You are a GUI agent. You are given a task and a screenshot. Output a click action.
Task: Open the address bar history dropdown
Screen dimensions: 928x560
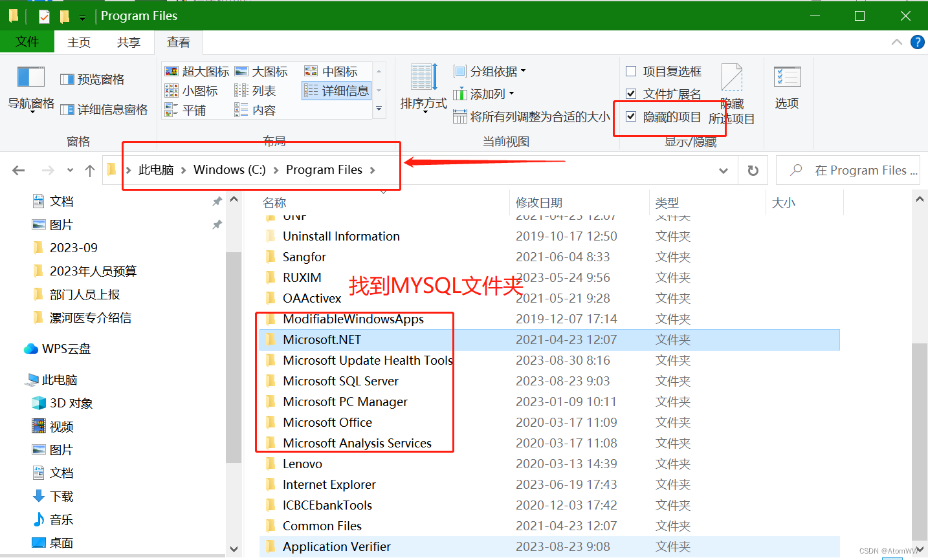click(x=724, y=171)
